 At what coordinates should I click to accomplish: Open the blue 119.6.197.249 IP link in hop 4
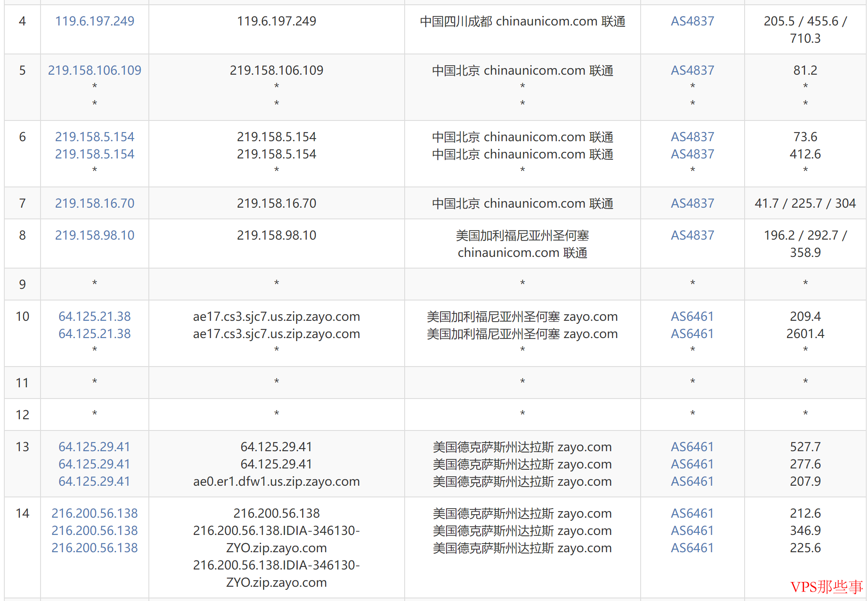(x=94, y=21)
